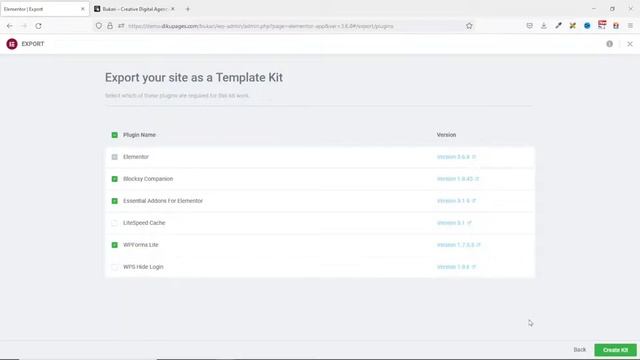Open Blocksy Companion version link

coord(458,179)
